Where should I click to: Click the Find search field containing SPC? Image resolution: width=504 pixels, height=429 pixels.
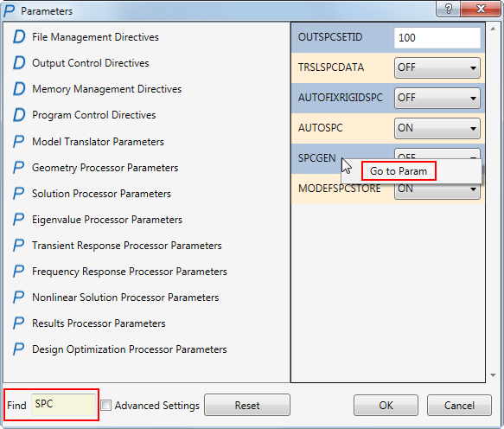point(63,404)
